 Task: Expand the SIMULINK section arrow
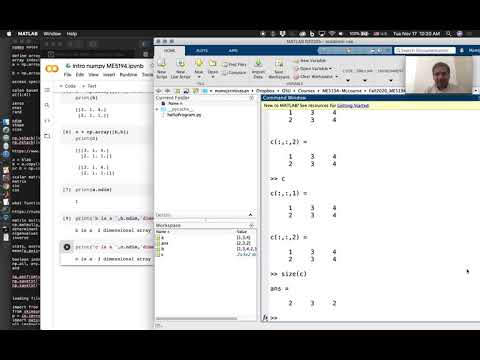[365, 80]
